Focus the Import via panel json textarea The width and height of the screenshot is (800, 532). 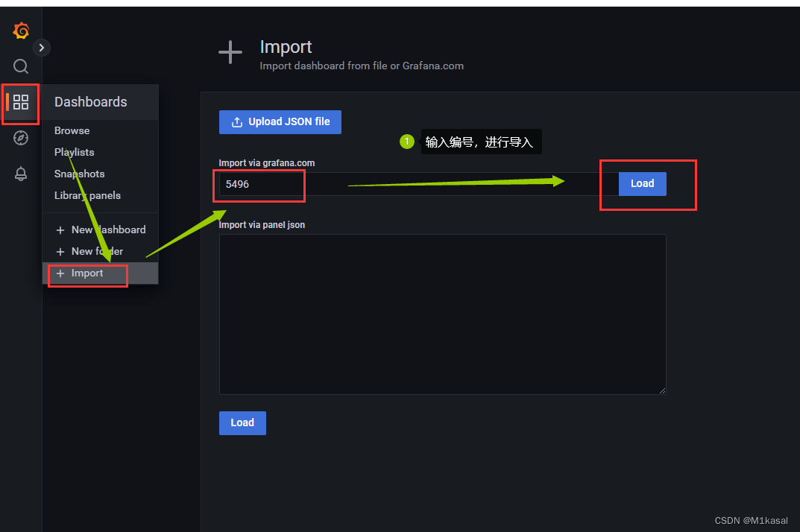[x=442, y=314]
